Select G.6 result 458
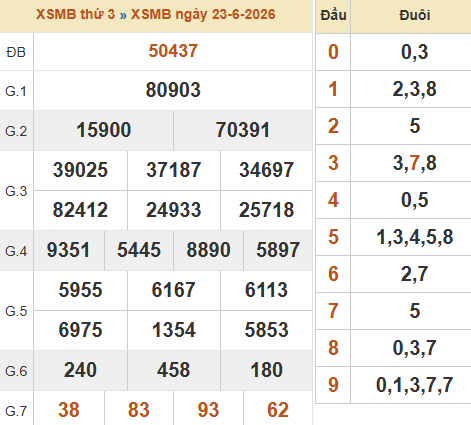This screenshot has height=425, width=471. 174,370
